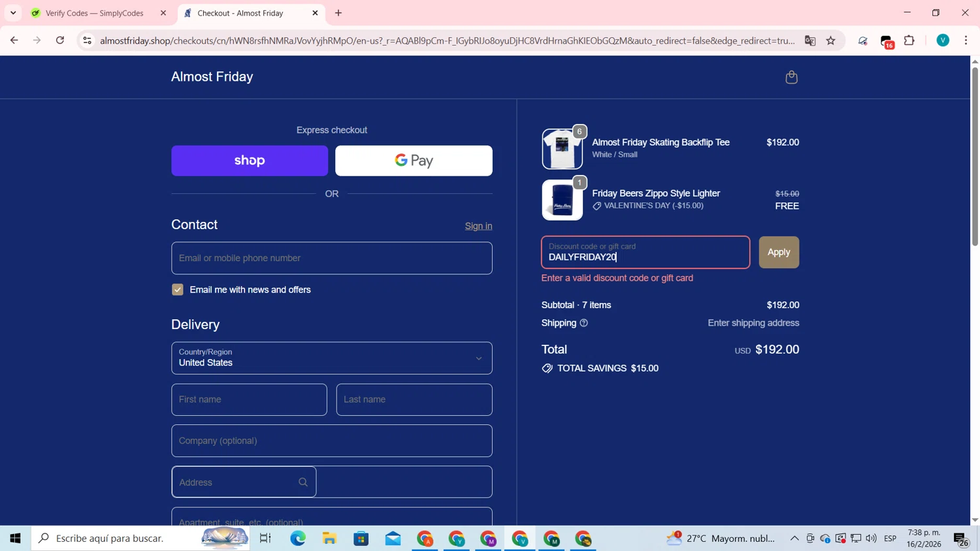Screen dimensions: 980x551
Task: Go to Almost Friday store home link
Action: 212,76
